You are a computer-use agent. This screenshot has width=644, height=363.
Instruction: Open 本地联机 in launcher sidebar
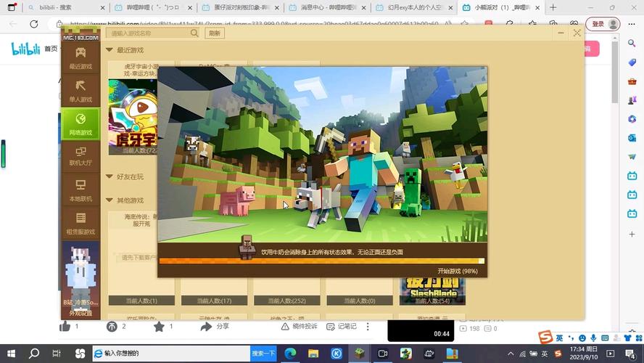click(80, 190)
